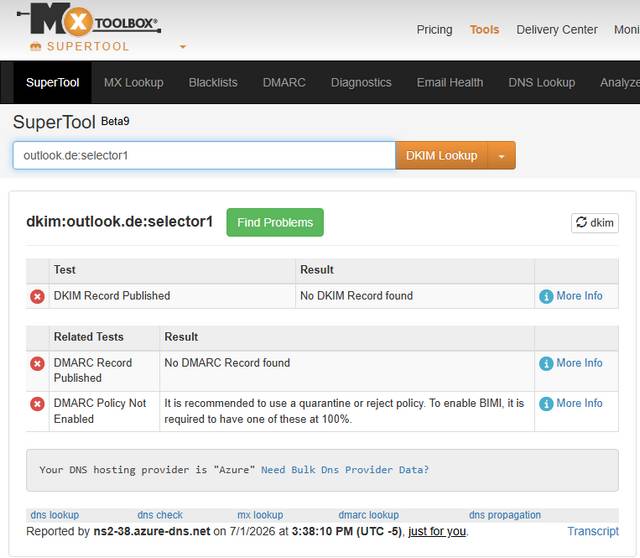Open the Diagnostics tab
This screenshot has height=558, width=640.
pyautogui.click(x=361, y=82)
